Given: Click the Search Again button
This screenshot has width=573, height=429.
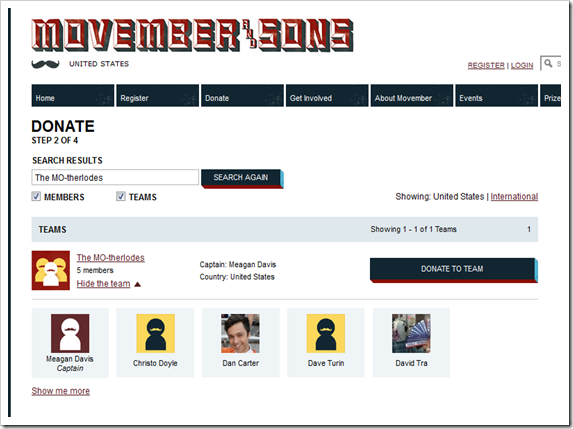Looking at the screenshot, I should (x=242, y=179).
